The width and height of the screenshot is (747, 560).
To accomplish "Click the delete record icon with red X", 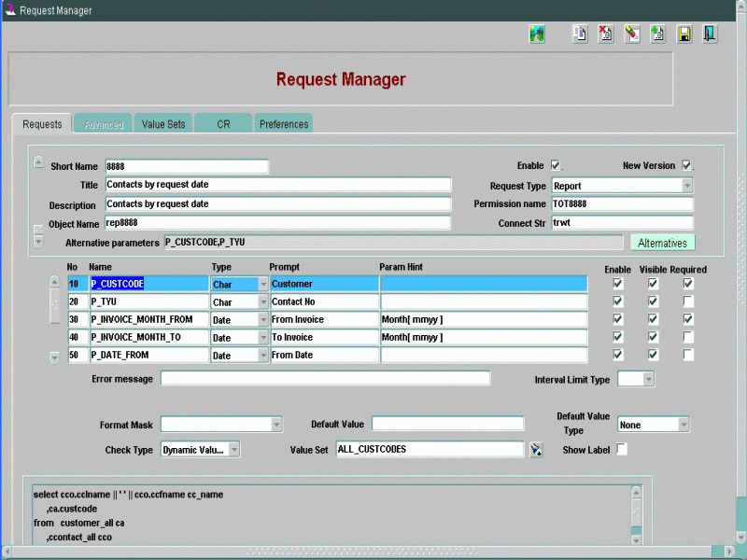I will coord(606,35).
